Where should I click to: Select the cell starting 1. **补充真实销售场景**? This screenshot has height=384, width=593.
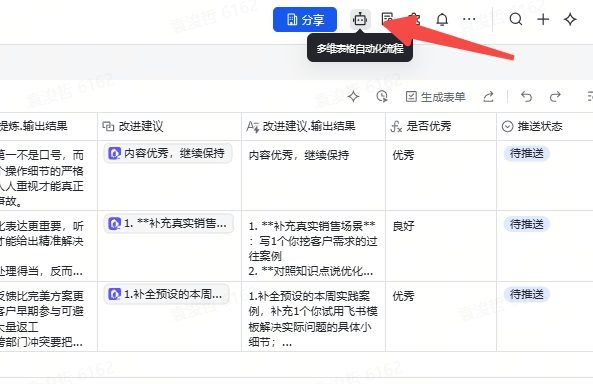point(314,246)
